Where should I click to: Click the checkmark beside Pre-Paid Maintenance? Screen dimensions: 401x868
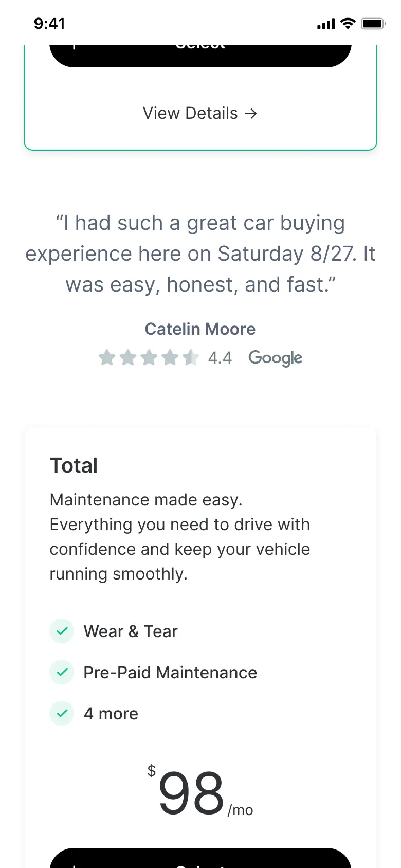click(62, 672)
